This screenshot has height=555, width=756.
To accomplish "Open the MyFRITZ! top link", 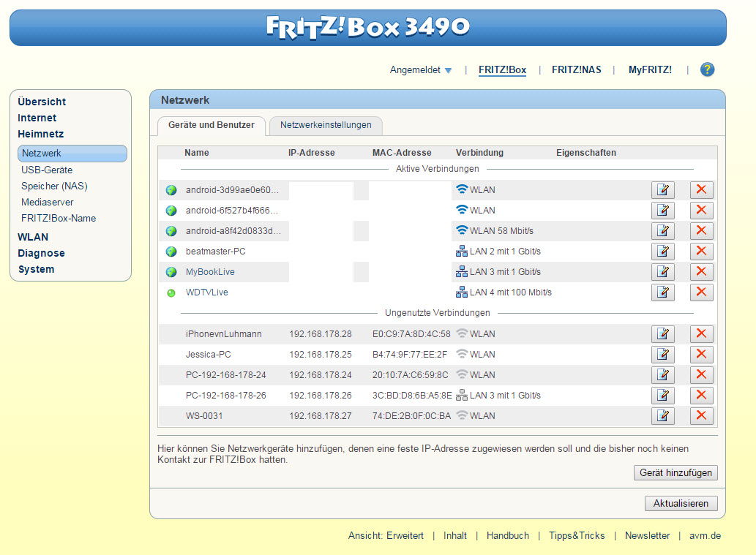I will [x=650, y=70].
